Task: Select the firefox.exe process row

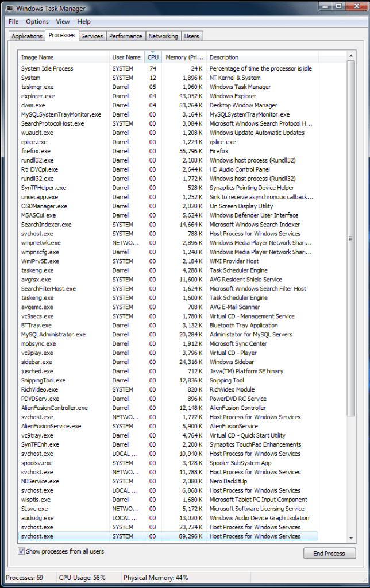Action: point(36,151)
